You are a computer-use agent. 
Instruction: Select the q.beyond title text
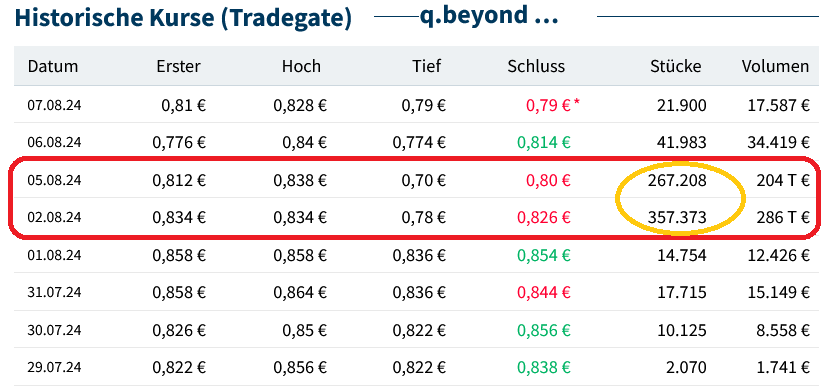(489, 17)
